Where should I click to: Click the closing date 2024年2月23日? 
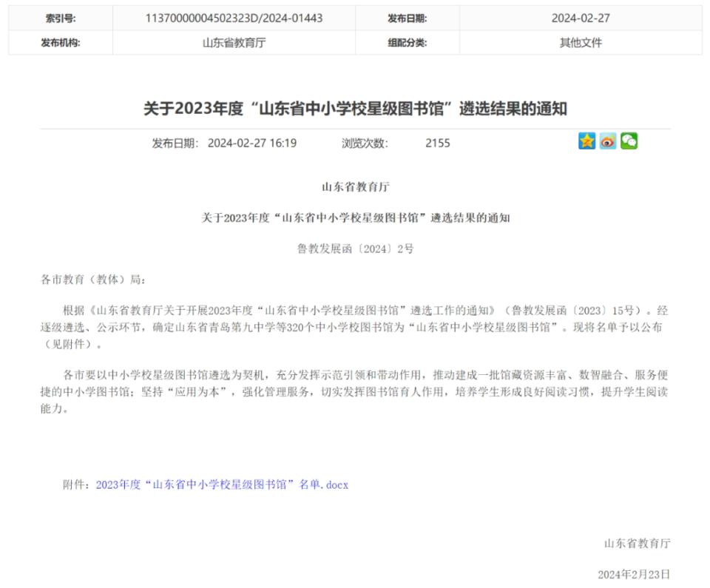(634, 575)
